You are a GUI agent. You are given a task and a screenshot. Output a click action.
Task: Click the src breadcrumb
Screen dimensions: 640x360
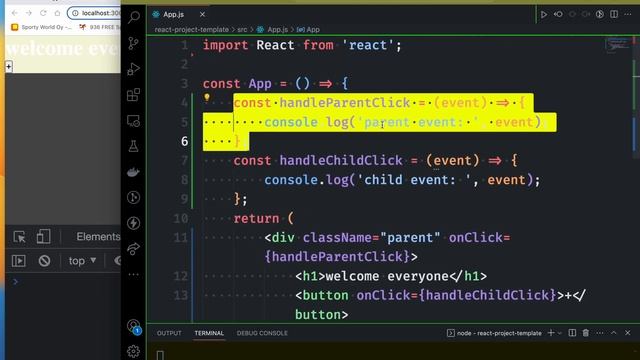pyautogui.click(x=242, y=29)
